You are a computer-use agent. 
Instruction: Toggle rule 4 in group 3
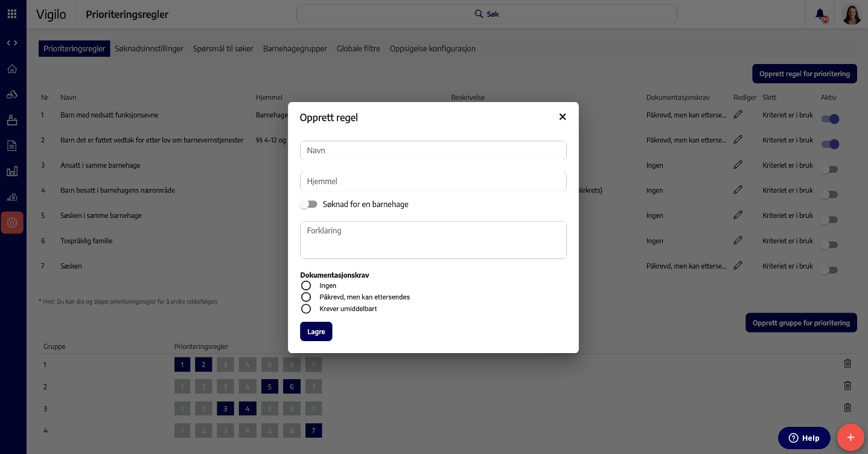[247, 409]
